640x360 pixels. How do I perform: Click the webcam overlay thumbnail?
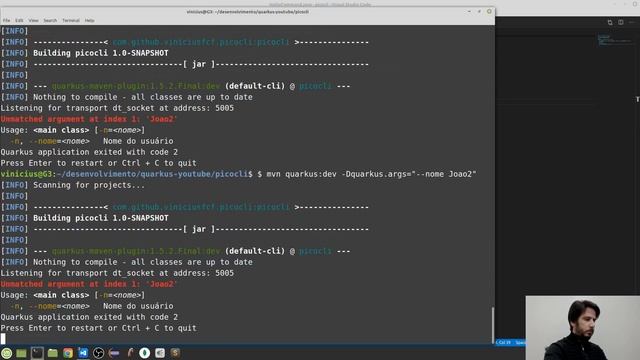point(583,328)
